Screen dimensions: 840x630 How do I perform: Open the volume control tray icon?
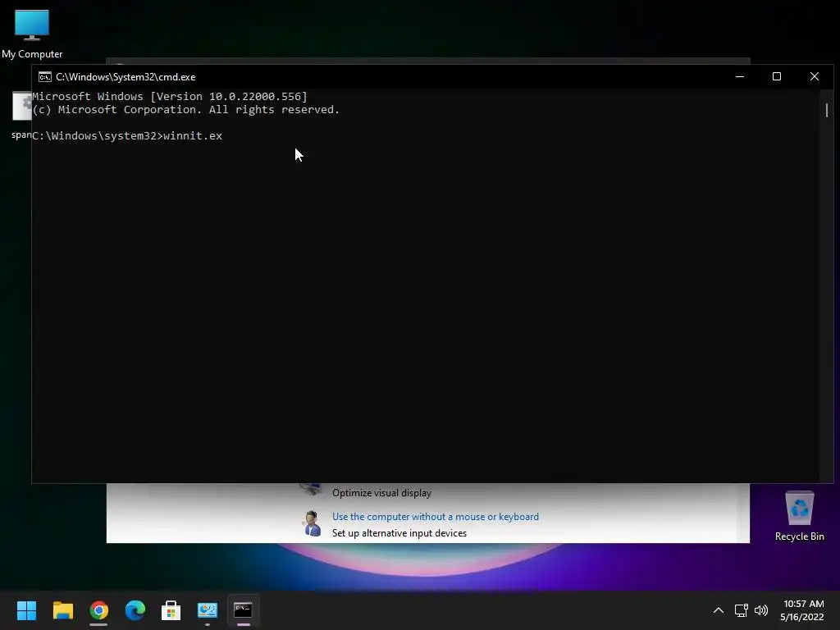760,610
